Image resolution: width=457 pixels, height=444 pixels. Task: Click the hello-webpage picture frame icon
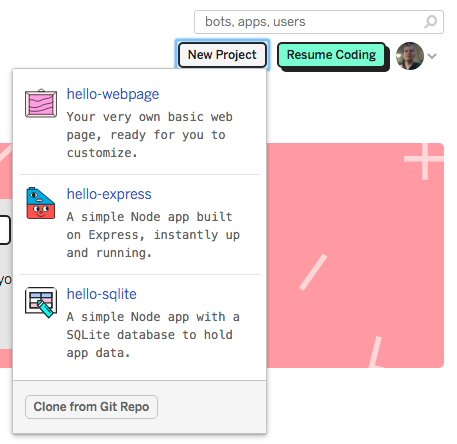[x=41, y=103]
